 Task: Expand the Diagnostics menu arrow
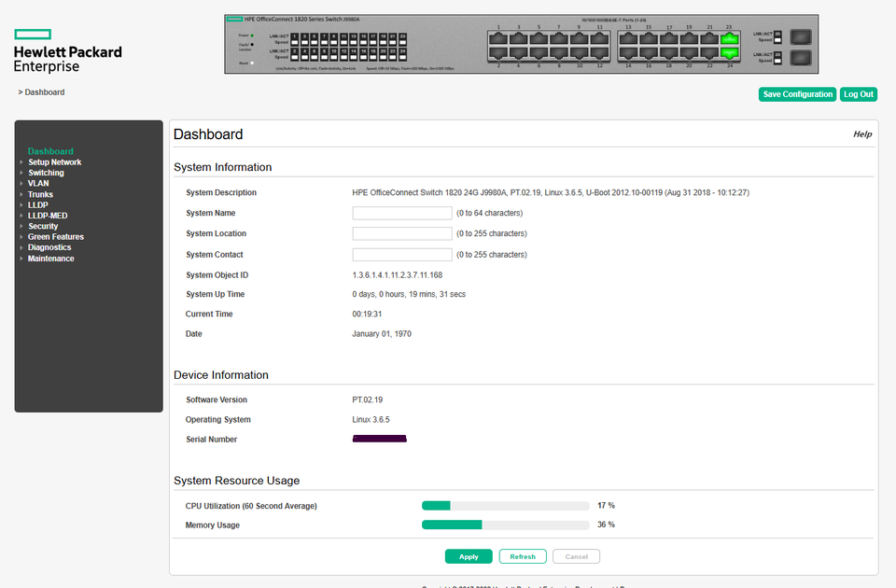(21, 247)
